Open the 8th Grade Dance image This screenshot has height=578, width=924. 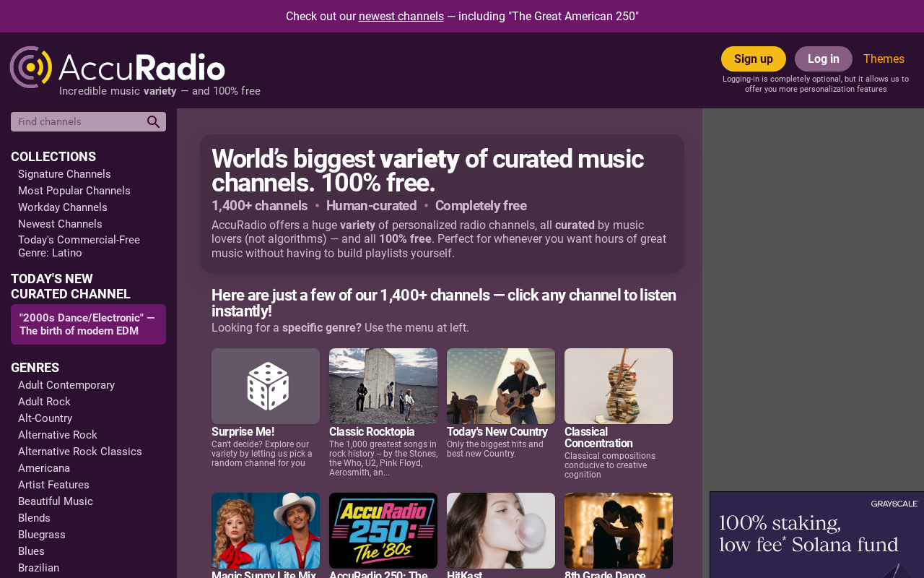click(x=619, y=530)
